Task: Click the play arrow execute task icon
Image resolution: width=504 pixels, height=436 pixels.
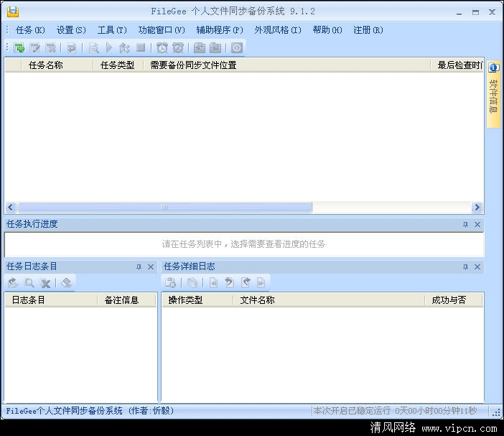Action: click(x=109, y=48)
